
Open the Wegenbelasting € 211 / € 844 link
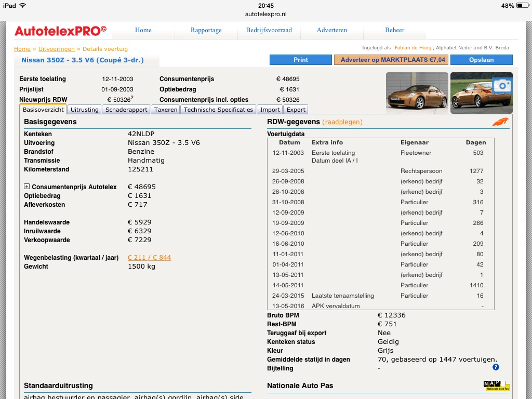pos(149,258)
